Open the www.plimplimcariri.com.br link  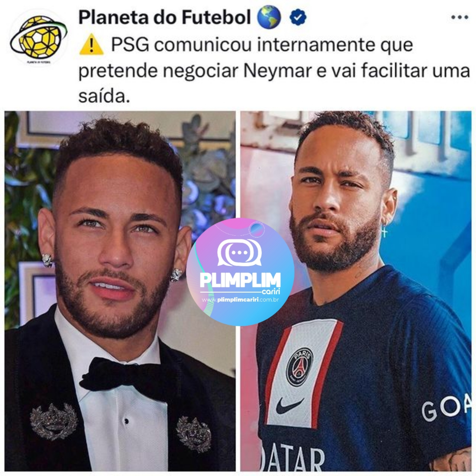(x=241, y=299)
